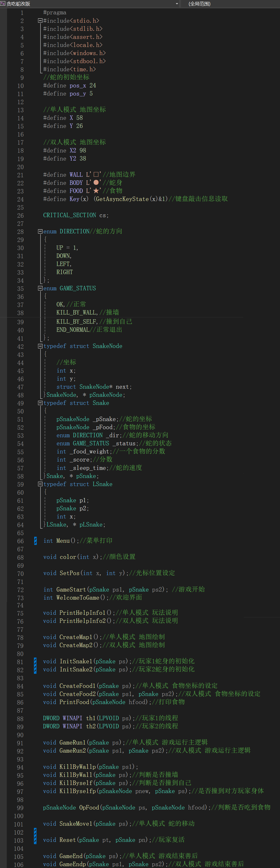The height and width of the screenshot is (868, 280).
Task: Click pSnake p2 member
Action: [72, 509]
